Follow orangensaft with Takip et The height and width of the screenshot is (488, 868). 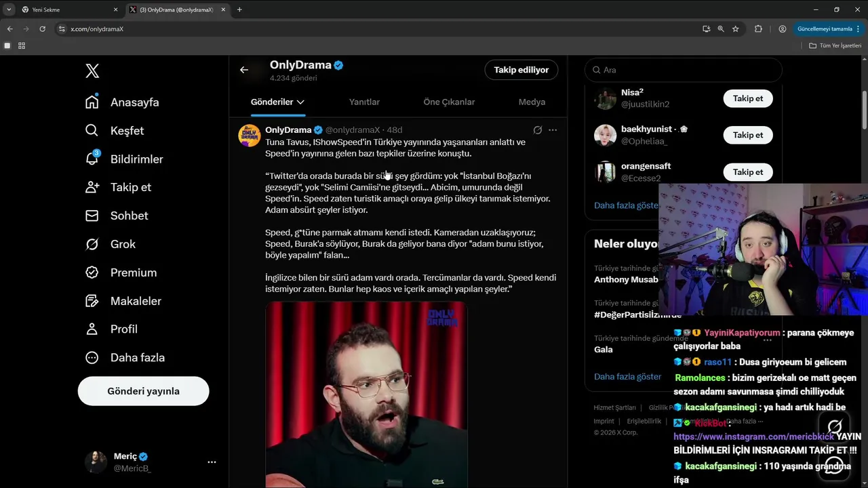point(748,172)
